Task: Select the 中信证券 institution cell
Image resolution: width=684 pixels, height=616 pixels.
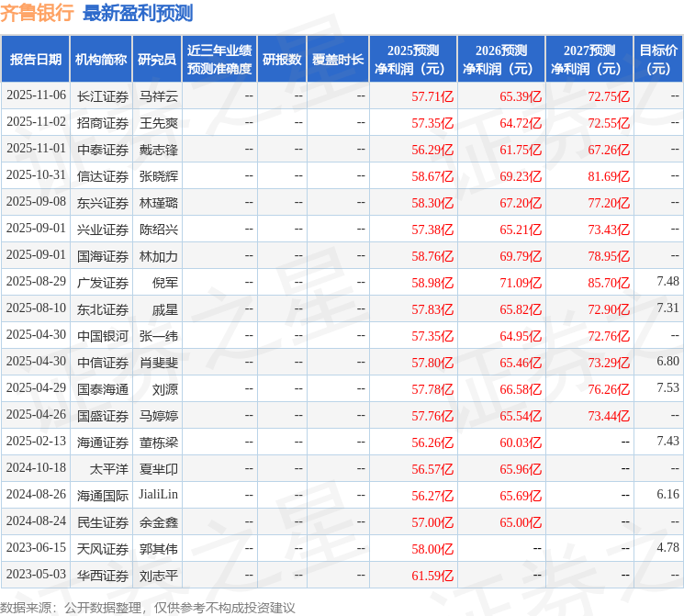Action: click(103, 363)
